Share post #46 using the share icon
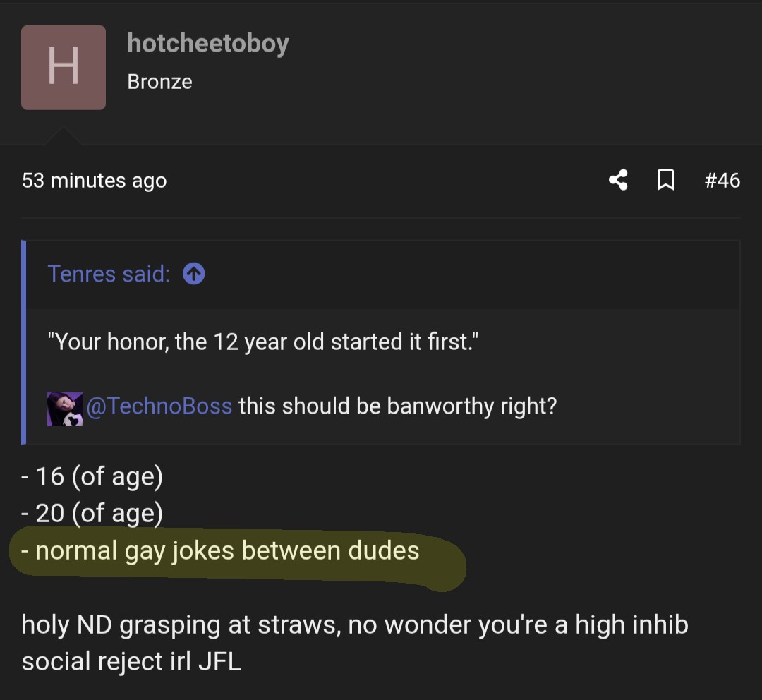The height and width of the screenshot is (700, 762). click(x=618, y=181)
